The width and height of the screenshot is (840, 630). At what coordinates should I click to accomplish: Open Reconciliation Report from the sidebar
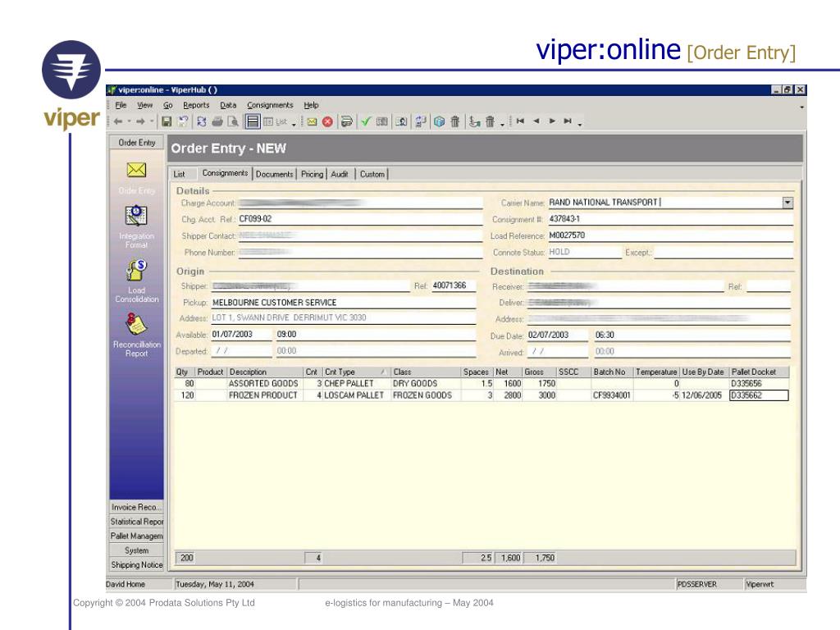(137, 324)
